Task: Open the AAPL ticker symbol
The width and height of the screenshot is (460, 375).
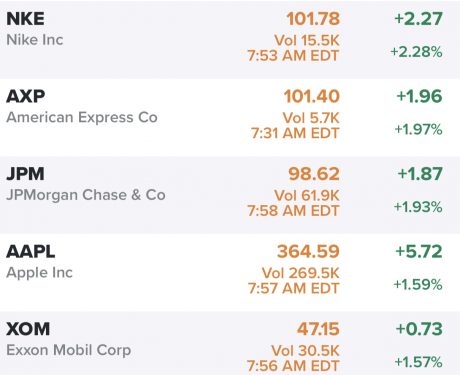Action: [31, 252]
